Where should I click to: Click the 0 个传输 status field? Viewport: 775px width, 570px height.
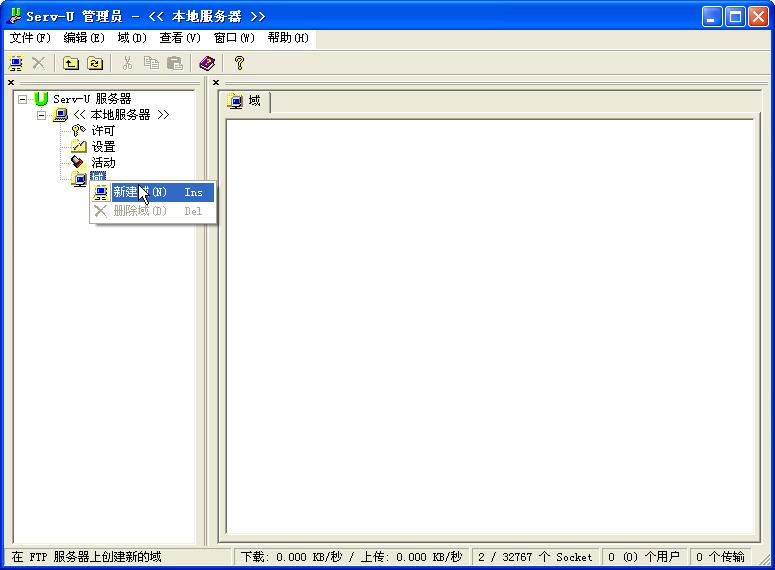pos(721,557)
